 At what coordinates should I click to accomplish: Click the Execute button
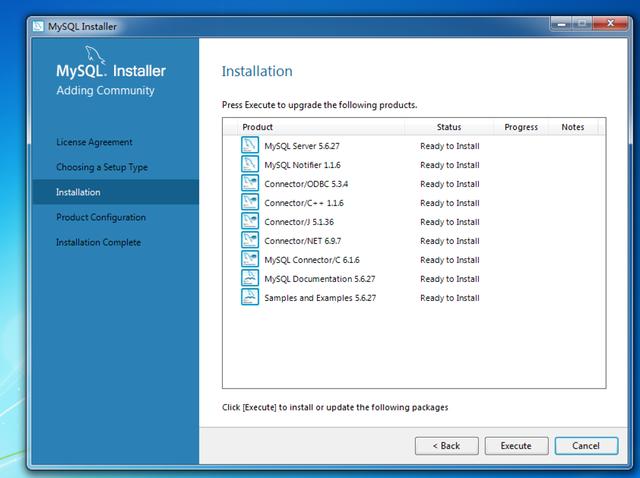point(516,446)
